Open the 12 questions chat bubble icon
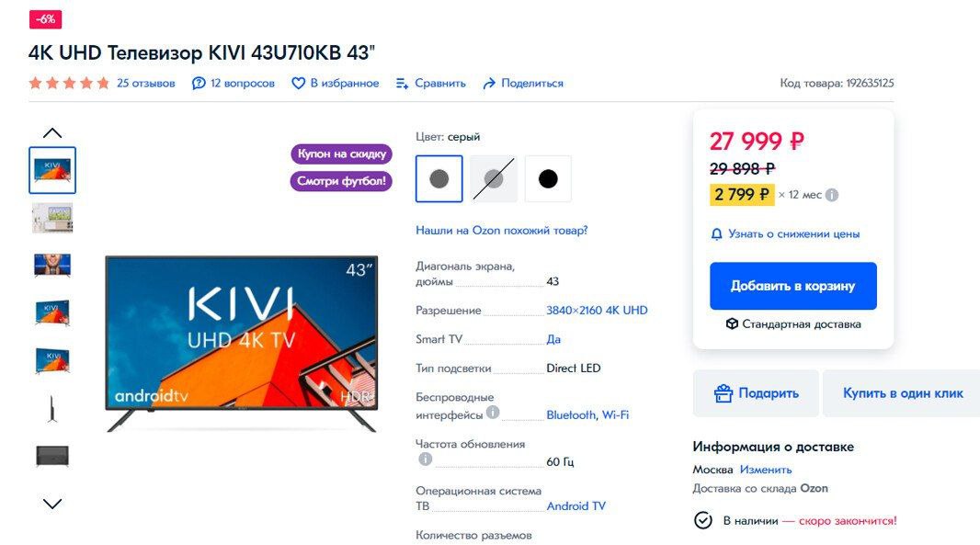Image resolution: width=980 pixels, height=545 pixels. 199,83
